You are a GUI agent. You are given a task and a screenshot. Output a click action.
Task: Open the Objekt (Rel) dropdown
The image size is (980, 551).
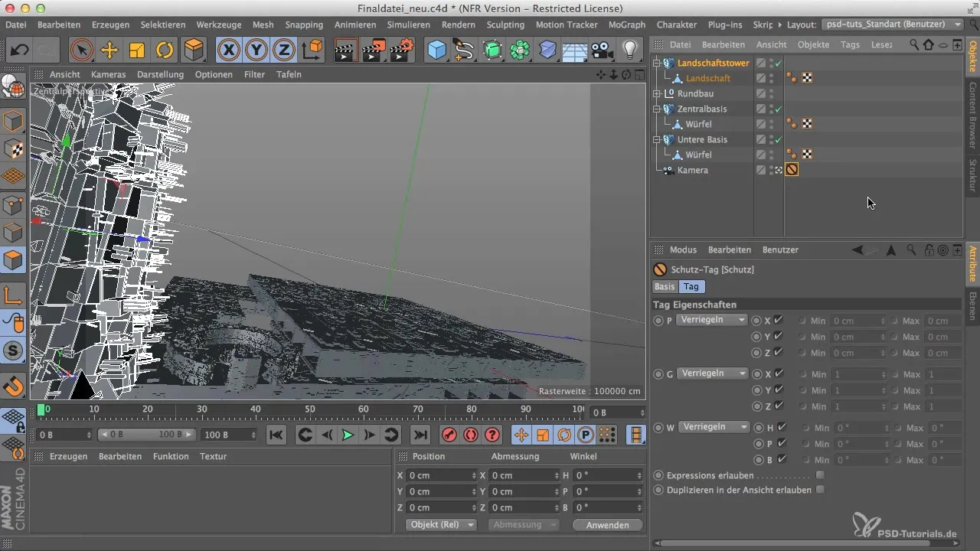tap(440, 525)
